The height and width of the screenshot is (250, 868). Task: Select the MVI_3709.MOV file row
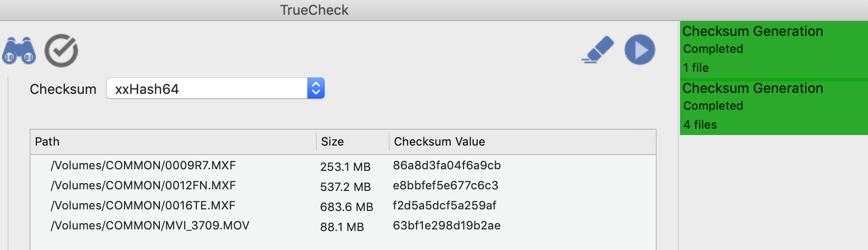(343, 226)
